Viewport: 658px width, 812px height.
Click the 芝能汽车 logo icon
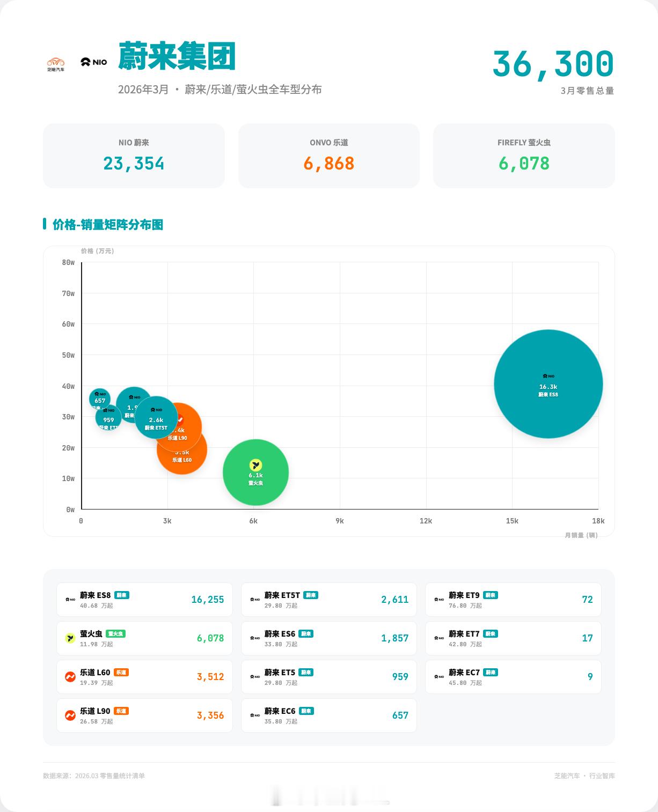click(56, 62)
